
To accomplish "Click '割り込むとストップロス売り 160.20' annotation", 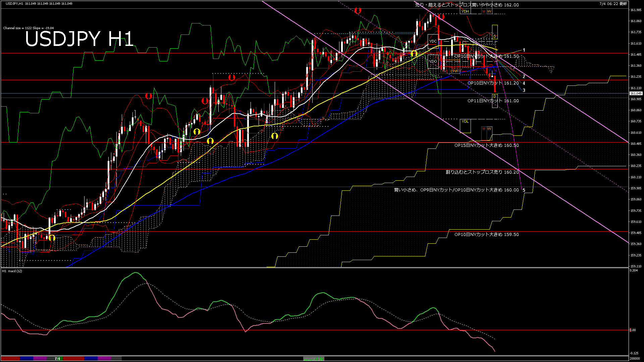I will point(482,172).
